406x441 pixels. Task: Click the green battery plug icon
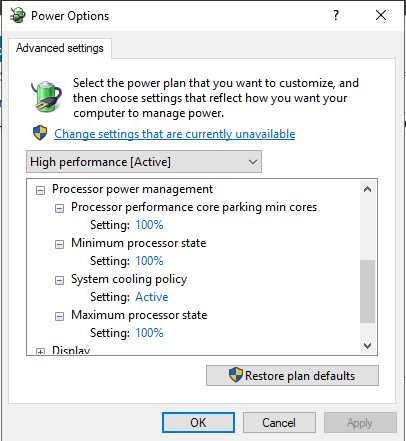(47, 96)
